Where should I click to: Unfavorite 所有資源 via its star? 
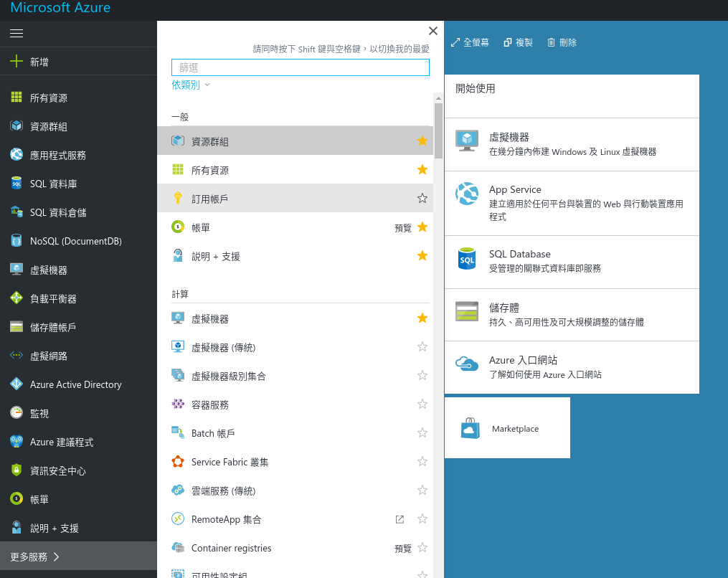coord(422,169)
